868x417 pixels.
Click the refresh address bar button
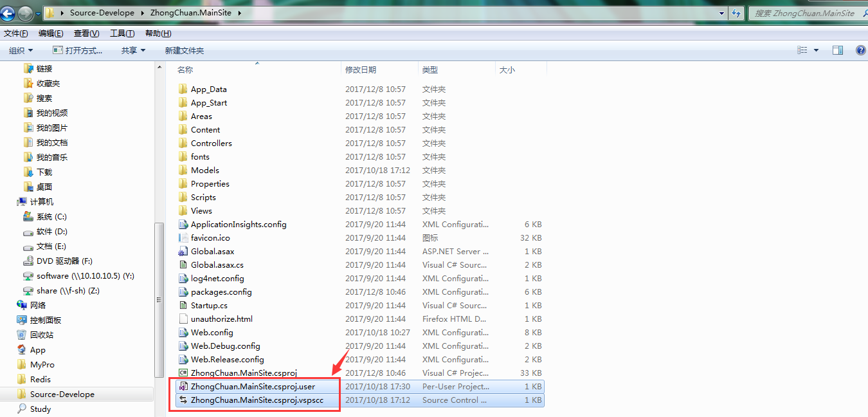tap(737, 13)
